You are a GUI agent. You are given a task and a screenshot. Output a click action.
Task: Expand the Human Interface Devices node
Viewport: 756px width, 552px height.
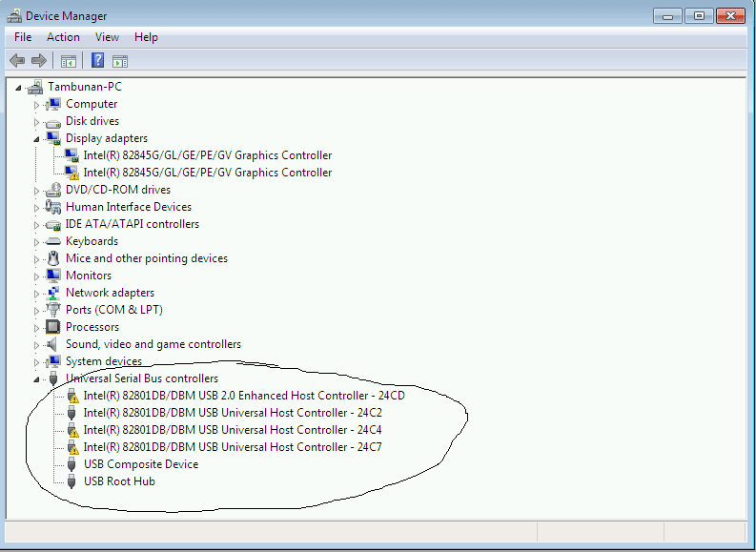[x=36, y=208]
